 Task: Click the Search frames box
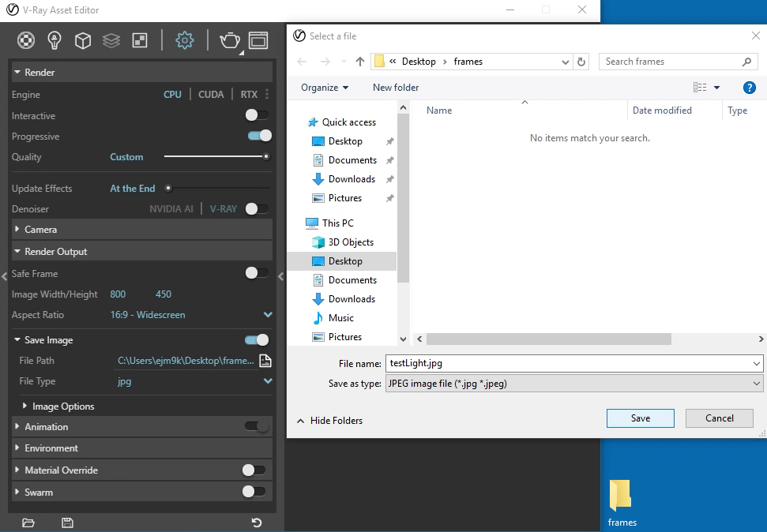pos(679,62)
